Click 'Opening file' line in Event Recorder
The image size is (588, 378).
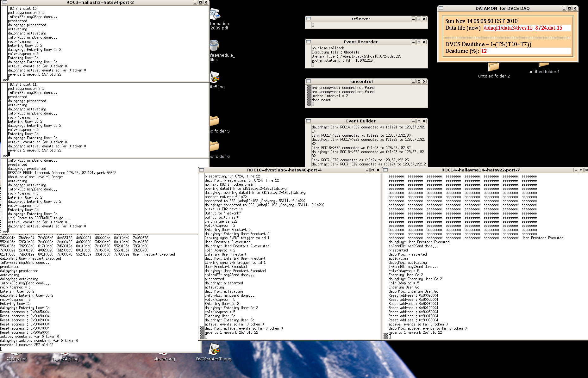(x=356, y=56)
